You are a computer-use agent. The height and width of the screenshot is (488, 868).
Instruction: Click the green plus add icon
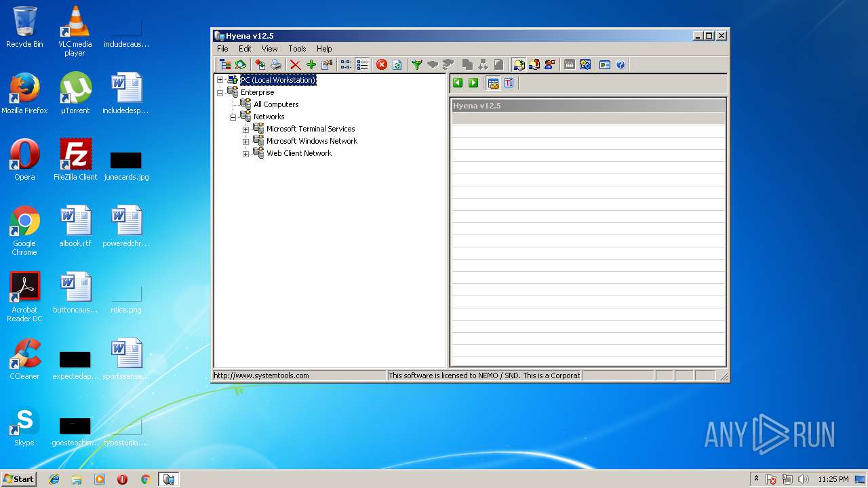click(x=311, y=64)
